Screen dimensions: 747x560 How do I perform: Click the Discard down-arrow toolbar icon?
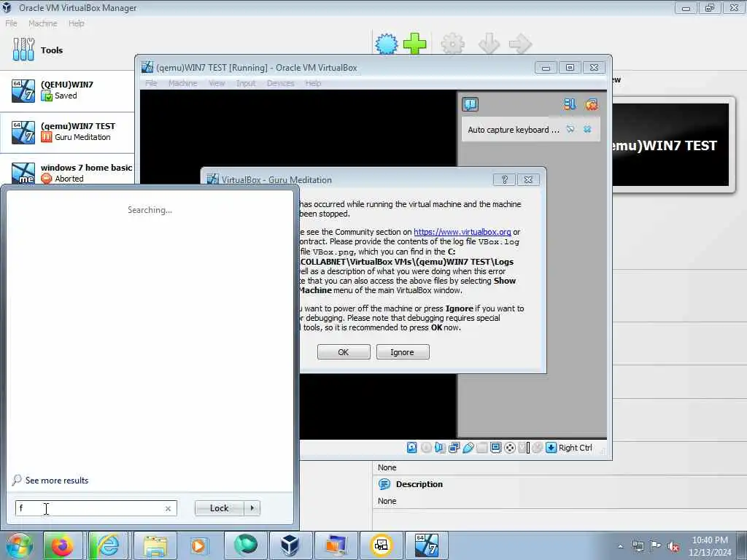[x=489, y=44]
